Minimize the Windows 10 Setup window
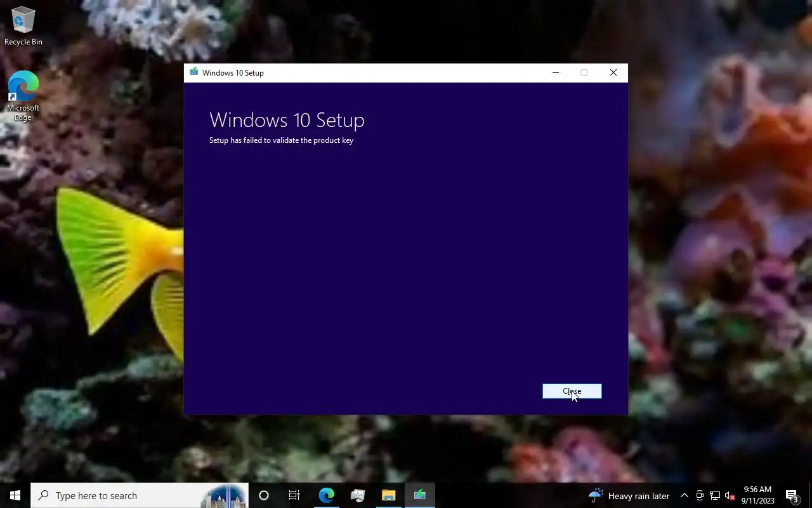This screenshot has height=508, width=812. [556, 72]
